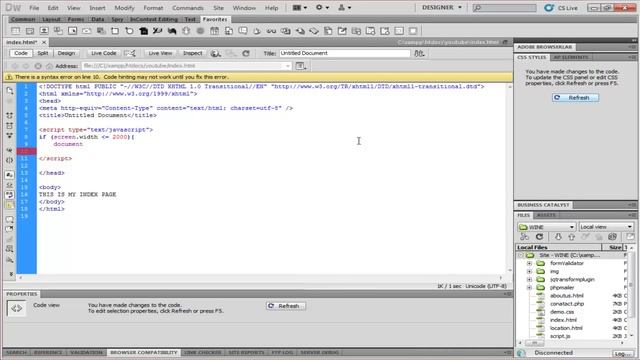Click the Apply Comment icon
The height and width of the screenshot is (360, 640).
(10, 220)
